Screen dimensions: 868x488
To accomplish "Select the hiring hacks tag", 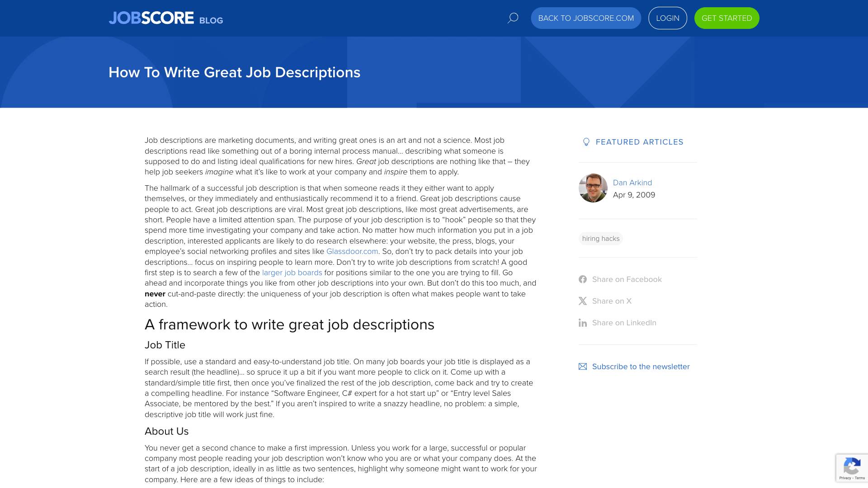I will (600, 239).
